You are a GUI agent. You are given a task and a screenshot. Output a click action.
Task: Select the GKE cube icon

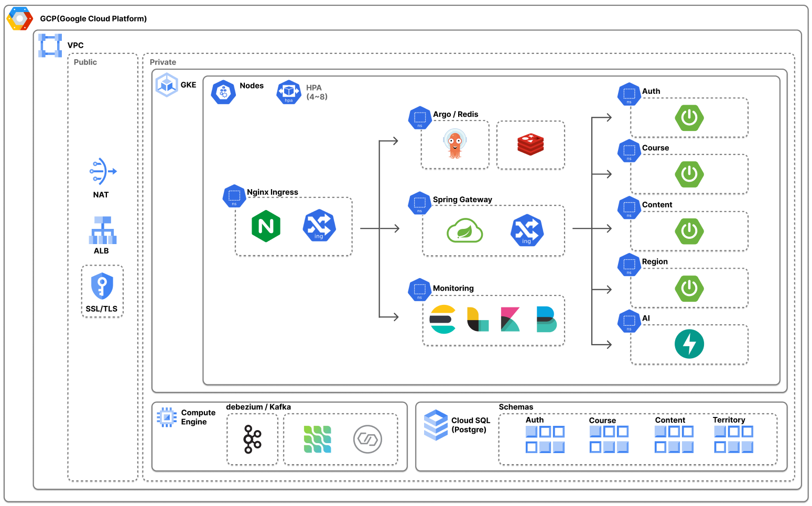(x=167, y=85)
